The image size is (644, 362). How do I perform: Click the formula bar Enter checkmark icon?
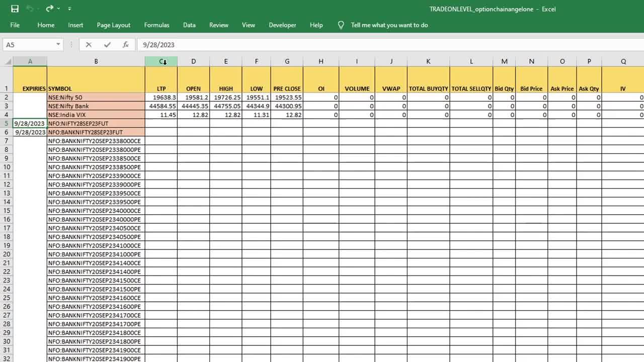(107, 45)
